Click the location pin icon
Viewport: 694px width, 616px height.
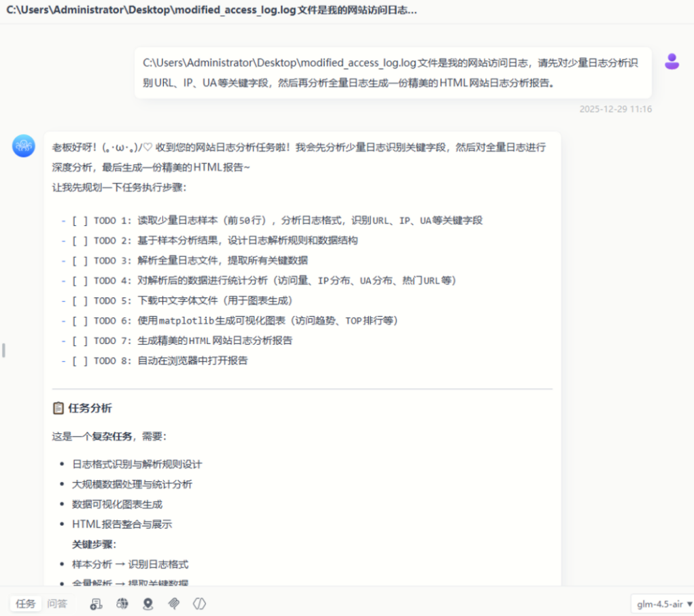pos(148,604)
